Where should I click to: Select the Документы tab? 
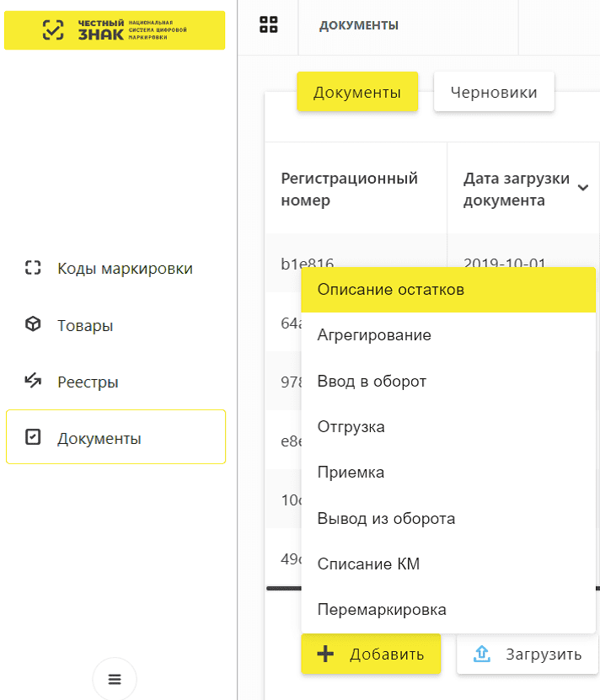[x=357, y=93]
